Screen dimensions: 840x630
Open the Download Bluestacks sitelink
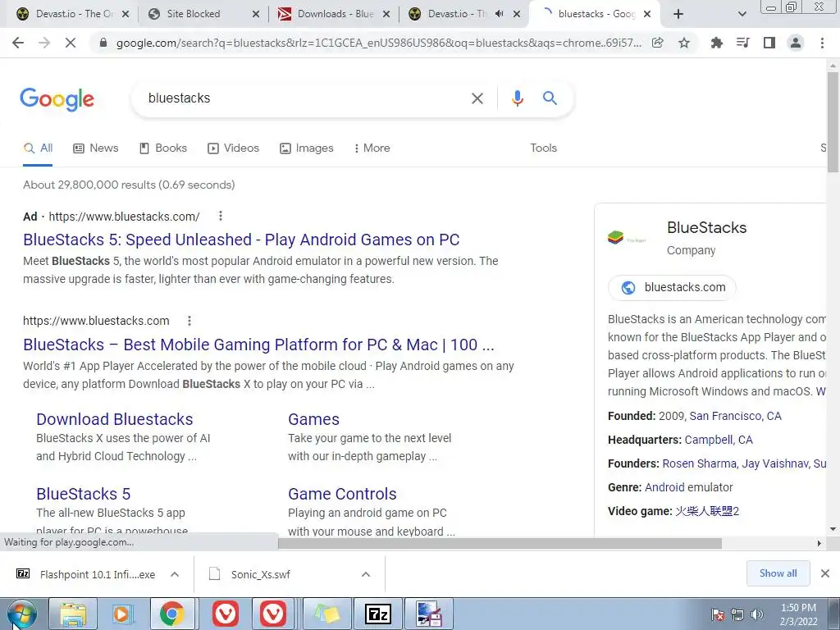[115, 419]
